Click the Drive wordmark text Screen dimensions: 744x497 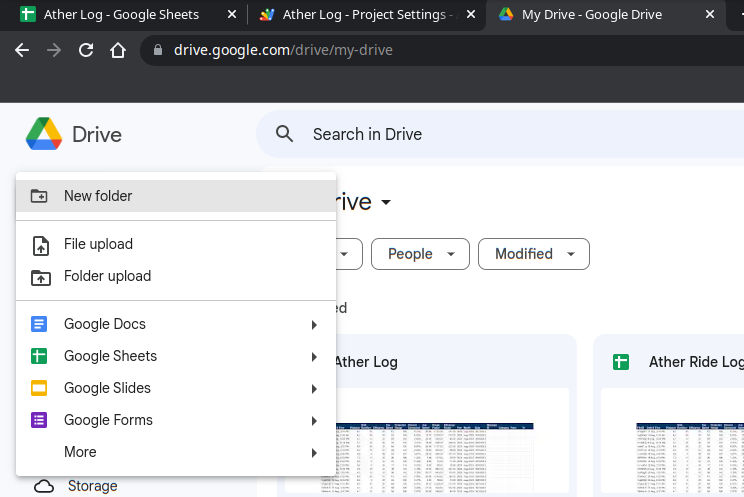[x=97, y=135]
